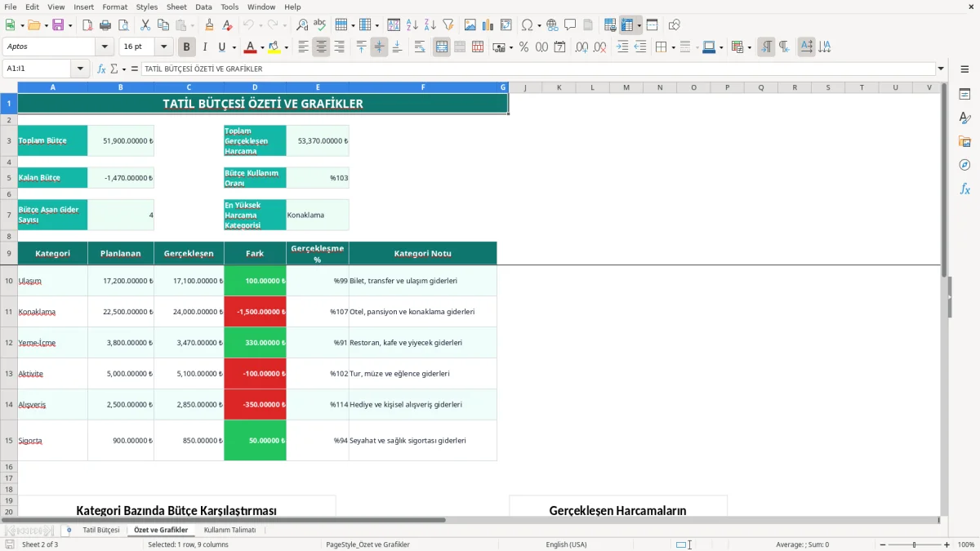Viewport: 980px width, 551px height.
Task: Open the Font Color dropdown arrow
Action: click(x=262, y=47)
